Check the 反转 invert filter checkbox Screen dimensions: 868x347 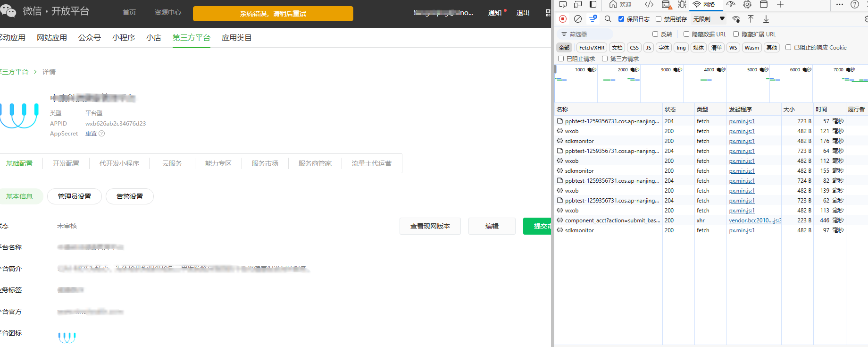coord(655,34)
